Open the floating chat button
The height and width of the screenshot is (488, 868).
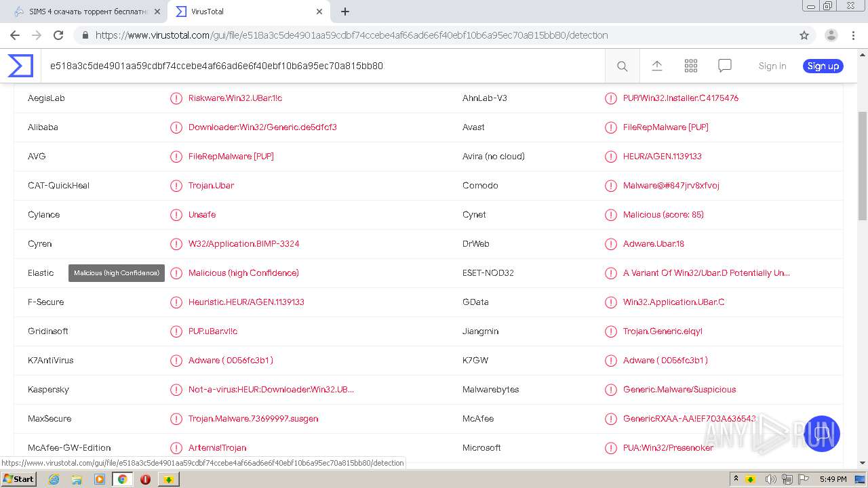[x=821, y=433]
